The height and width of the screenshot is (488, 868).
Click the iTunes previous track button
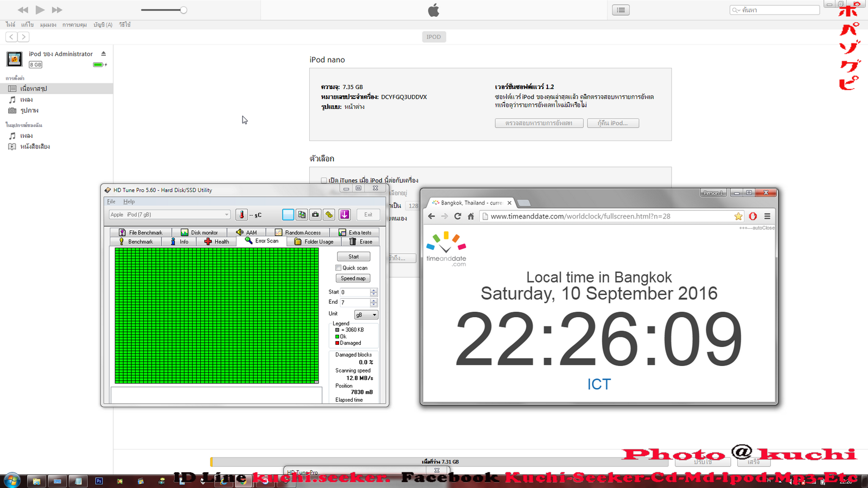(x=23, y=10)
